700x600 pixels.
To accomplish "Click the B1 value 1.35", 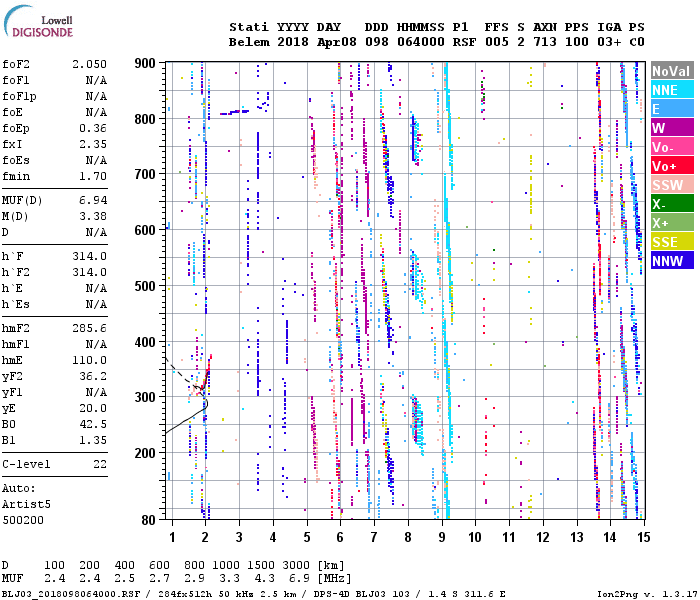I will (93, 440).
